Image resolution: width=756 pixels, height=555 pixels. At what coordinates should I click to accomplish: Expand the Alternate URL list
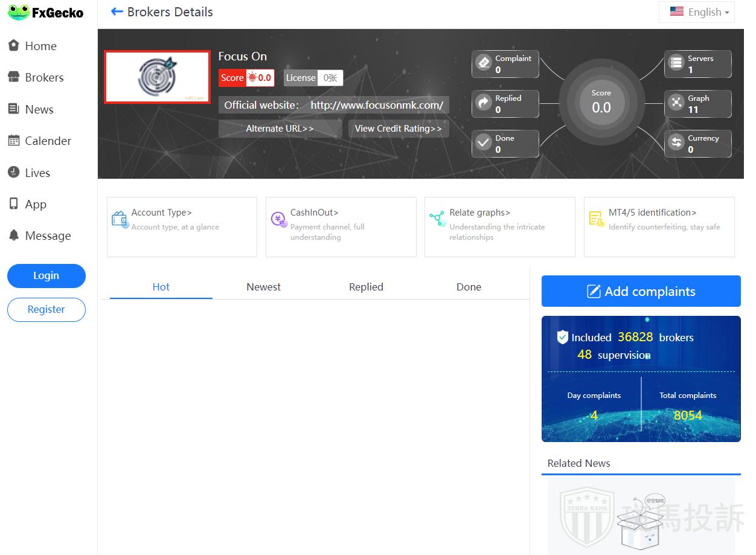[280, 129]
